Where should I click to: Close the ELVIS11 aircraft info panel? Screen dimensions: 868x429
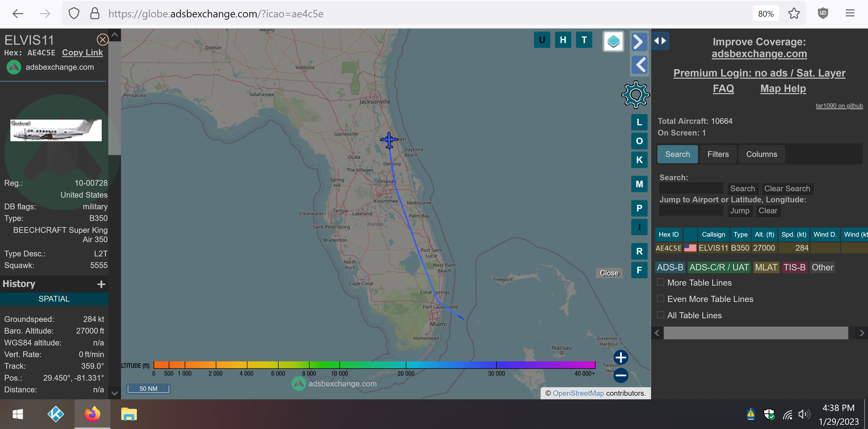[x=102, y=40]
